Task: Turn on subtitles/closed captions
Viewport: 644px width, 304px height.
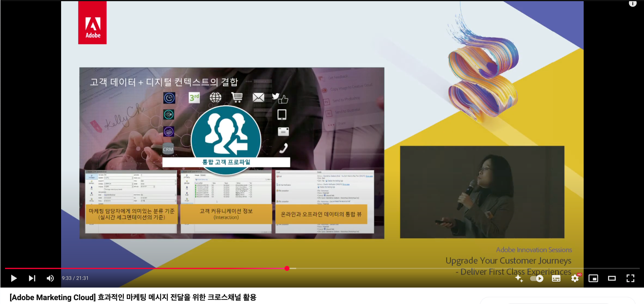Action: (556, 278)
